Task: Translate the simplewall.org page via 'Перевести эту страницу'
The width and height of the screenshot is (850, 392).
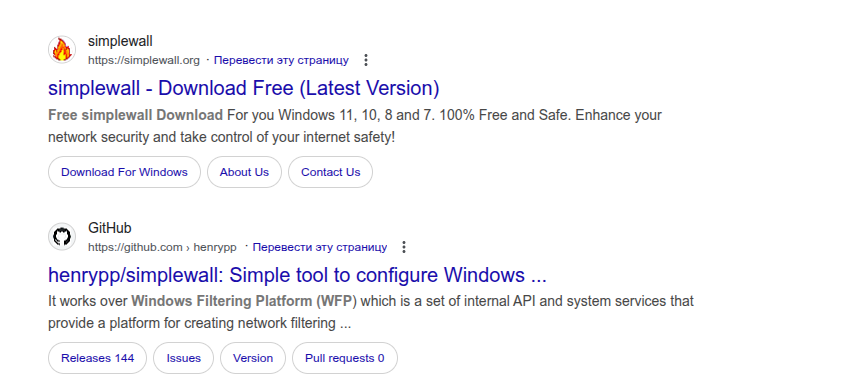Action: pyautogui.click(x=281, y=60)
